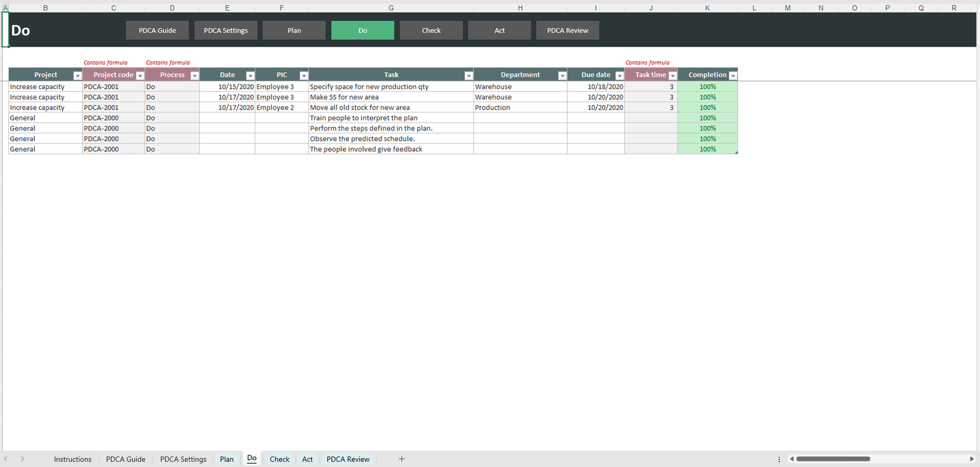Expand the Task column filter arrow
Image resolution: width=980 pixels, height=467 pixels.
[x=469, y=75]
